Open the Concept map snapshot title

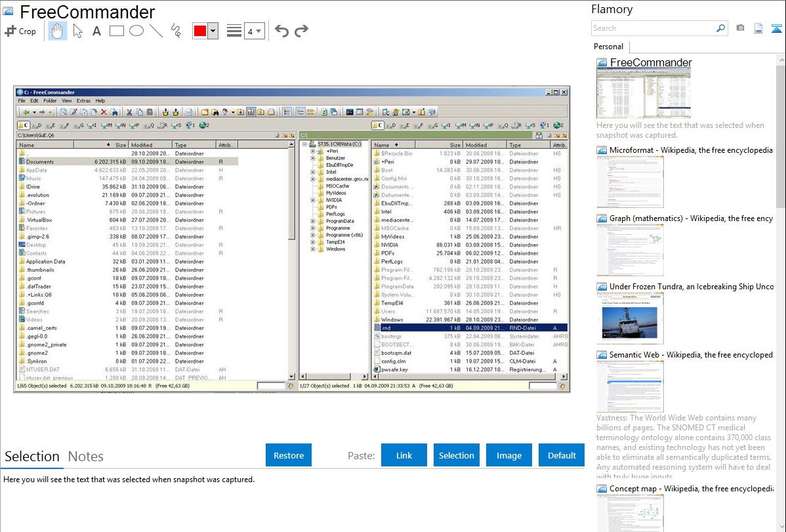[692, 488]
